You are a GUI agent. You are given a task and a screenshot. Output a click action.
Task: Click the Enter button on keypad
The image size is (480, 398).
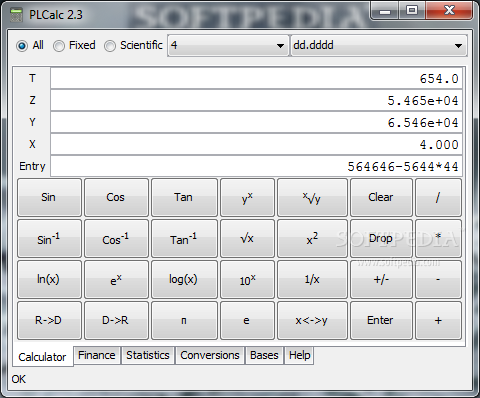point(381,320)
